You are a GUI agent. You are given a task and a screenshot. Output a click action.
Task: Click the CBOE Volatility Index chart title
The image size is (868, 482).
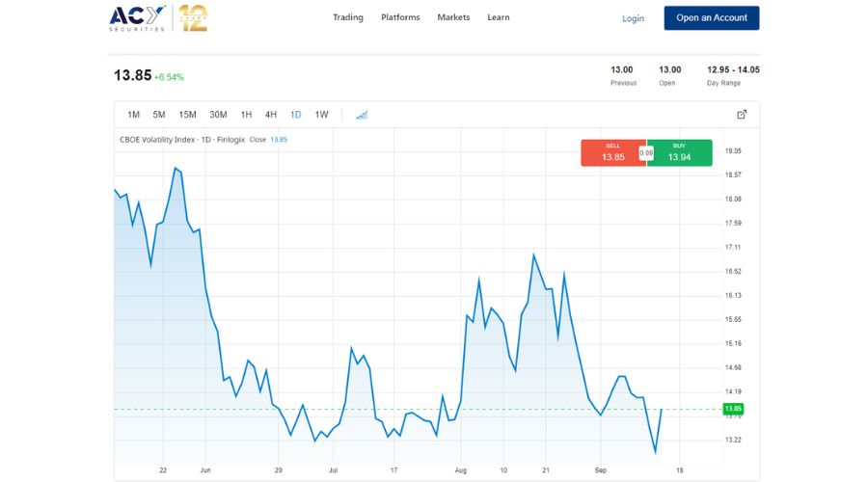pos(182,140)
